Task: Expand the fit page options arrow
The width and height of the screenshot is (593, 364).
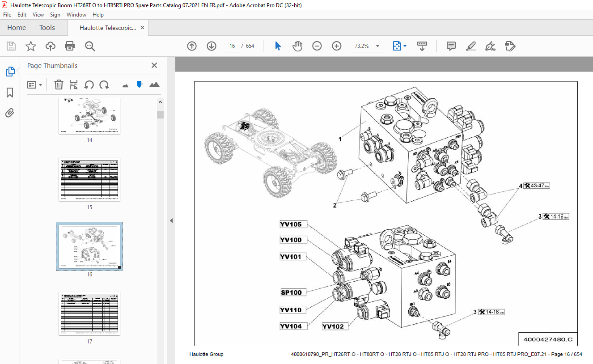Action: click(405, 46)
